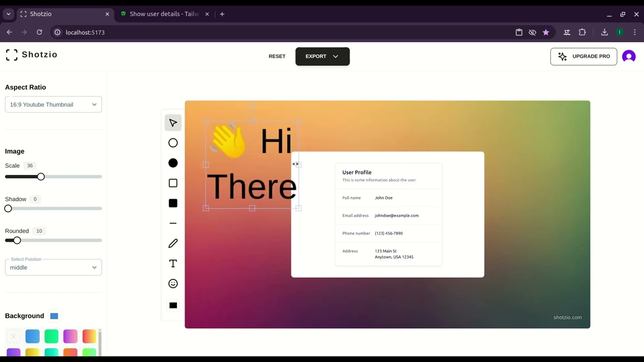Screen dimensions: 644x362
Task: Reload the current page
Action: tap(39, 32)
